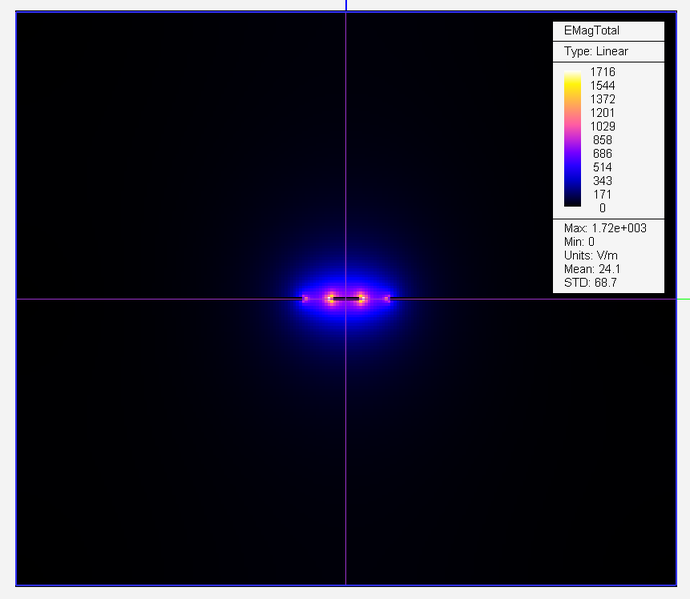Click the 1029 value on the scale

tap(602, 126)
